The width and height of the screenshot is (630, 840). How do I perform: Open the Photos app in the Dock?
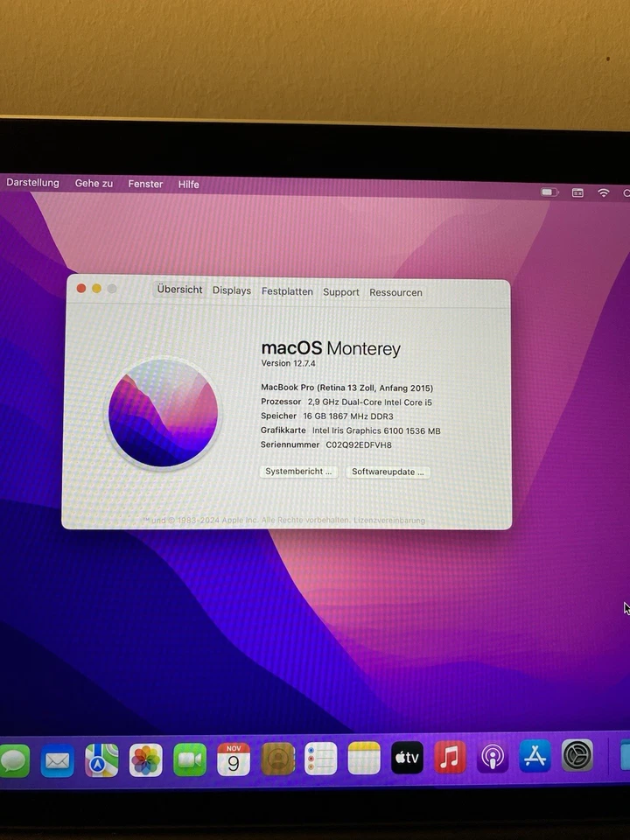146,759
